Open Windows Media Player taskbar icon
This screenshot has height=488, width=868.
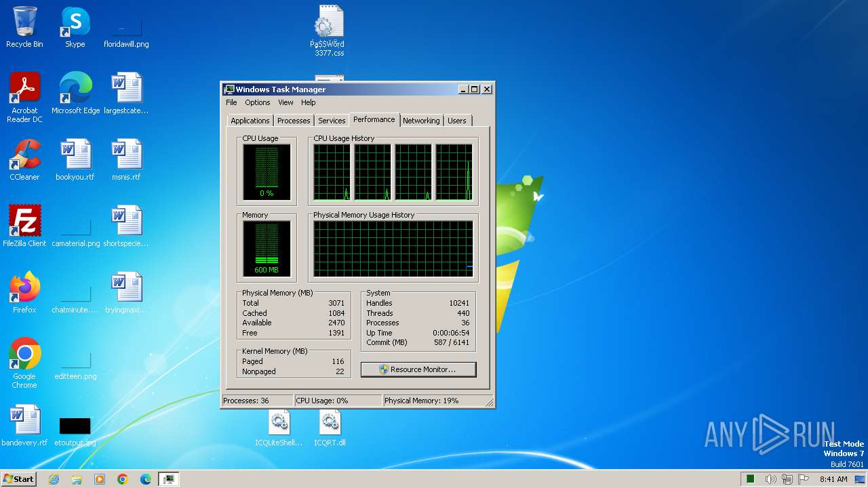(100, 479)
